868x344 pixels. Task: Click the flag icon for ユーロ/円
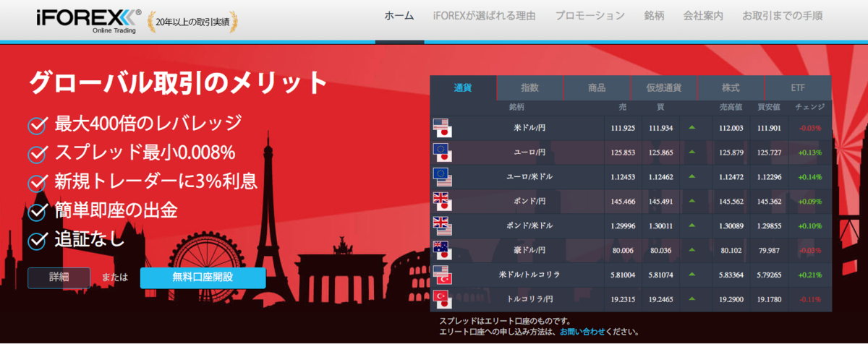(442, 152)
